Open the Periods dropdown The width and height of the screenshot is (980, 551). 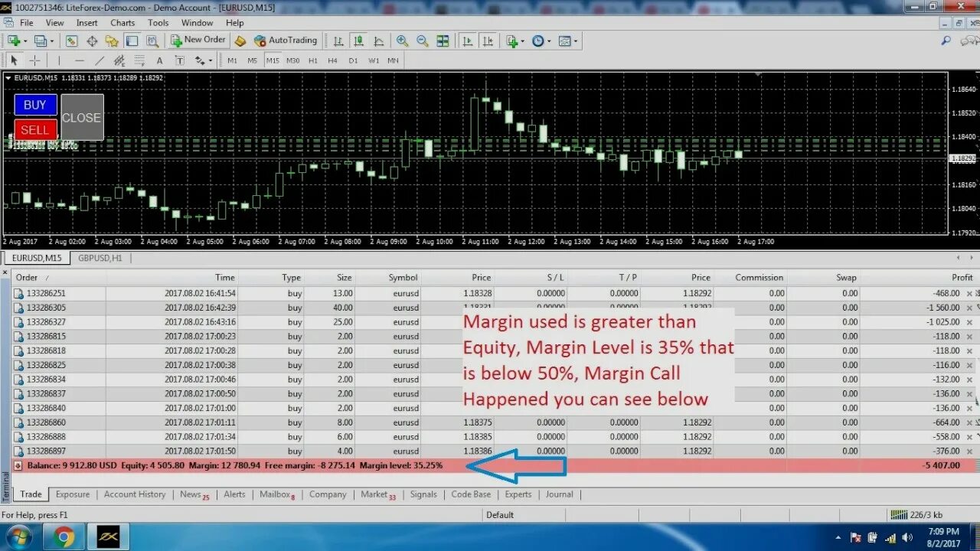[537, 41]
